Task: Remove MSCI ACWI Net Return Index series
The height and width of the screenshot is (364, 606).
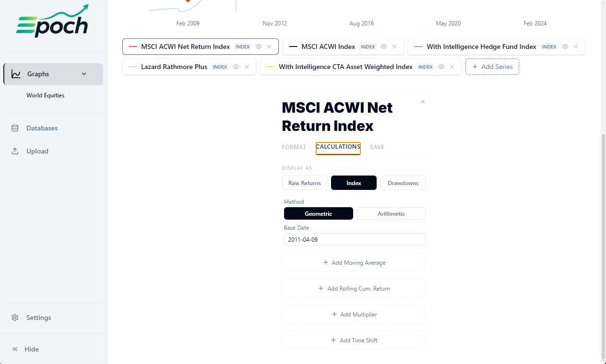Action: pos(269,47)
